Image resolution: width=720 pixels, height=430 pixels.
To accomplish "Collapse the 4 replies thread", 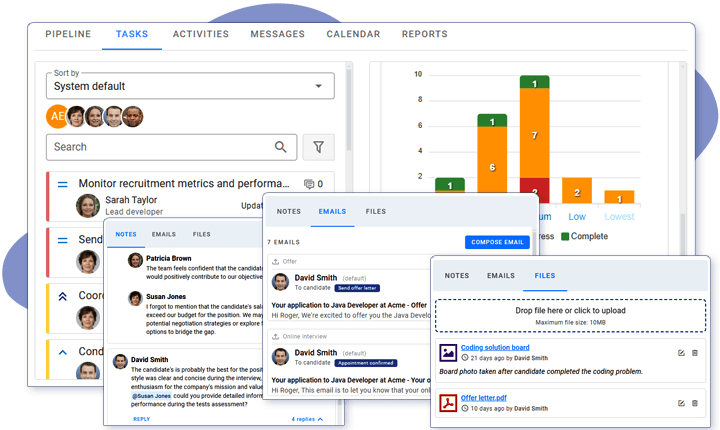I will coord(307,419).
